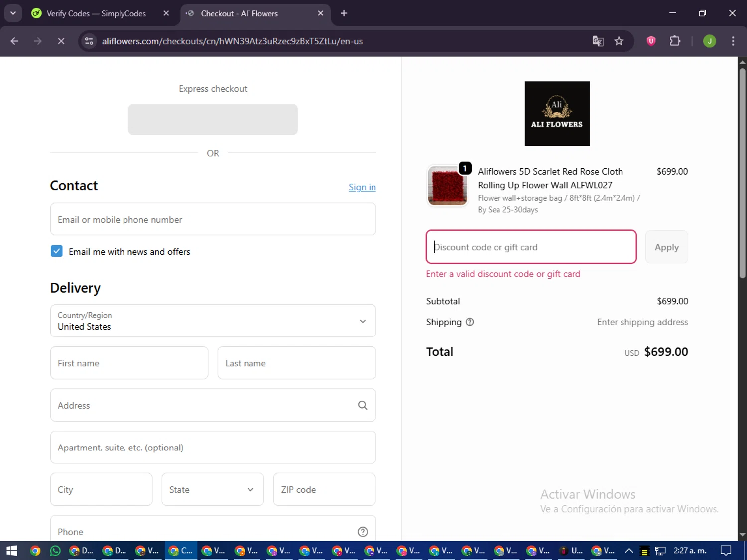
Task: Focus the Apartment, suite, etc. field
Action: tap(213, 447)
